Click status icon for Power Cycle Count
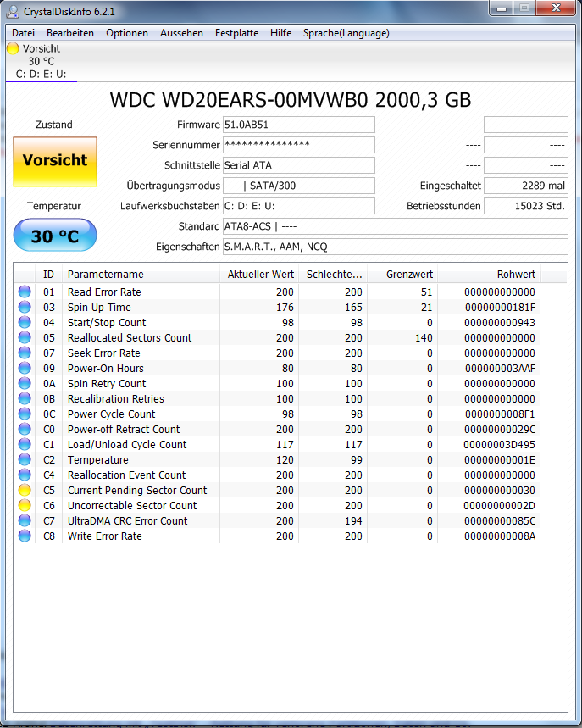The height and width of the screenshot is (728, 582). [x=25, y=414]
